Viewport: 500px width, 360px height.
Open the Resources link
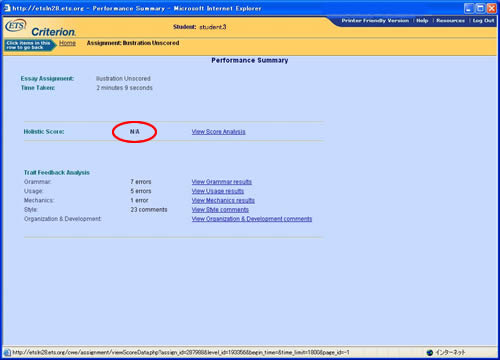450,21
